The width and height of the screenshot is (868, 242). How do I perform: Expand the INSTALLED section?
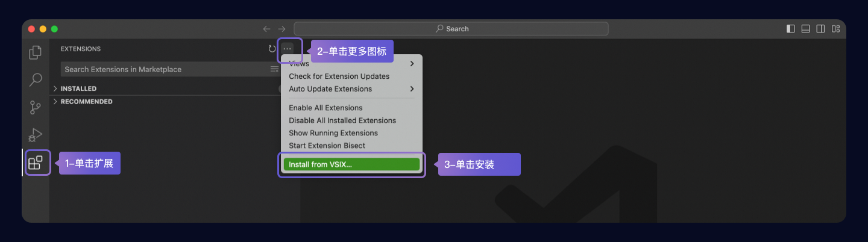pyautogui.click(x=78, y=88)
